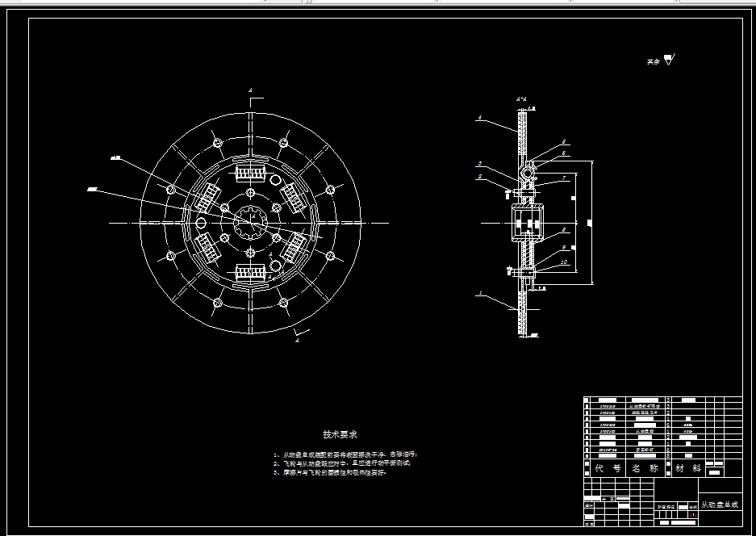Click technical requirement line 1 about cleaning

pyautogui.click(x=345, y=454)
